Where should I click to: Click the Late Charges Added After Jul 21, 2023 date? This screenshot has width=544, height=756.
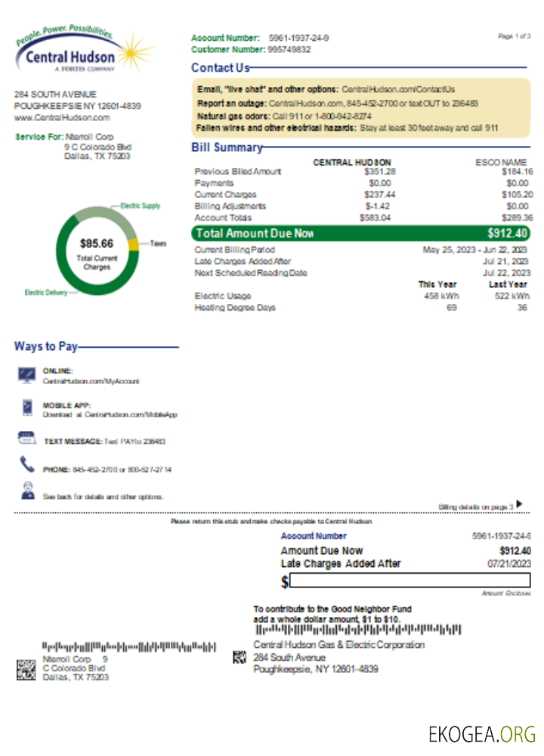click(505, 262)
